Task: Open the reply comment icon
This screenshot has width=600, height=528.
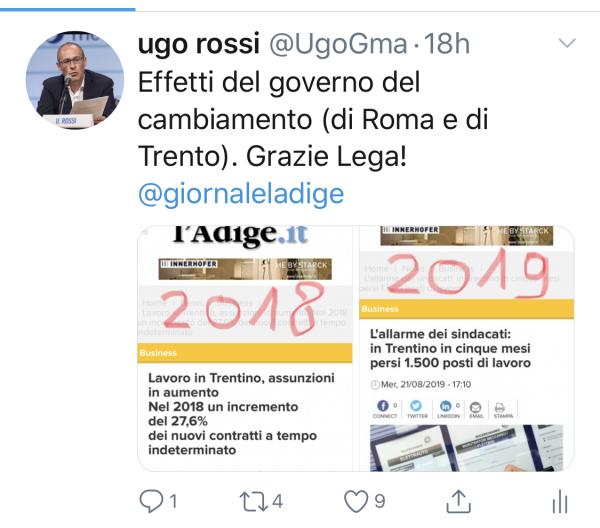Action: [152, 501]
